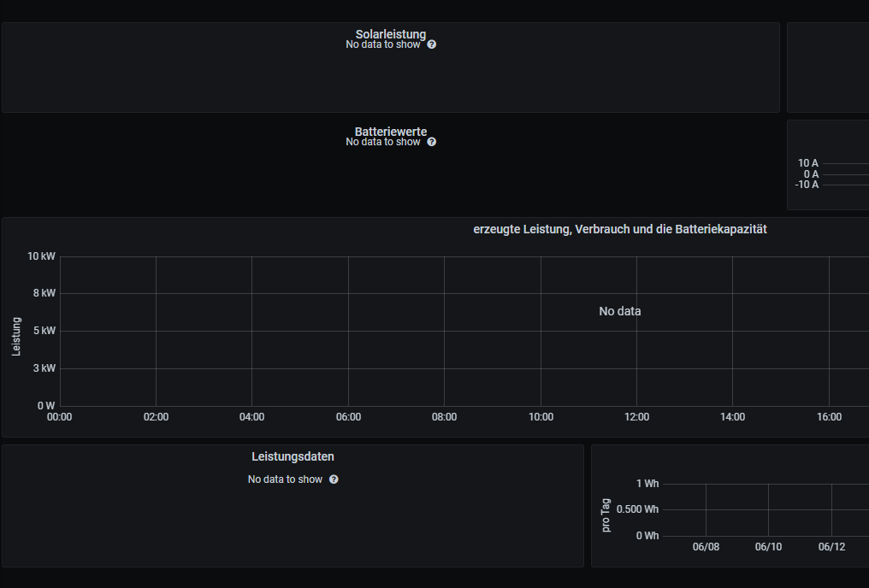Select the 'Leistung' y-axis label

(16, 336)
